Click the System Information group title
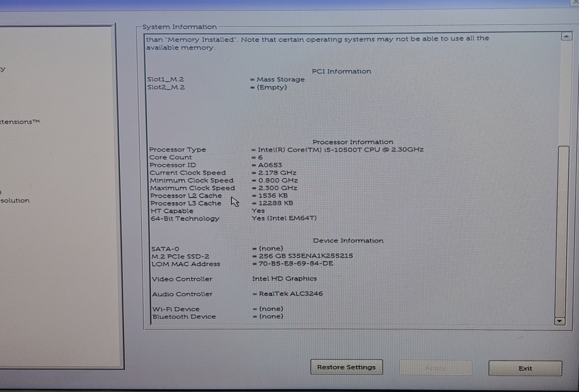579x392 pixels. tap(179, 27)
